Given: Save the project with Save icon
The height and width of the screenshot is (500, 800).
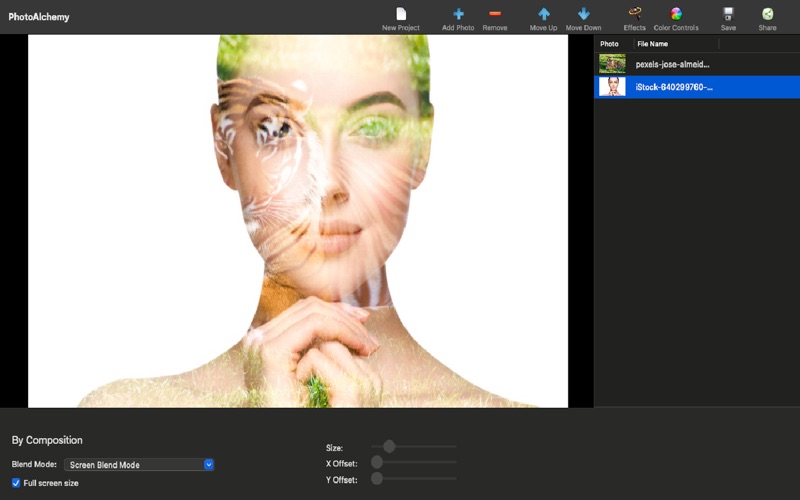Looking at the screenshot, I should coord(728,14).
